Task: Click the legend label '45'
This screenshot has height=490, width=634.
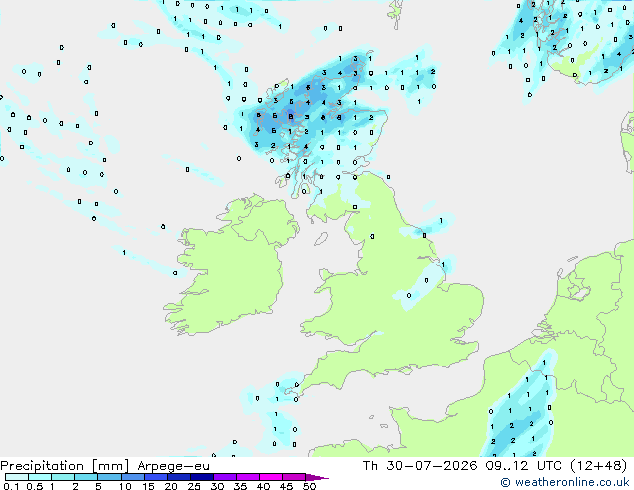Action: click(286, 486)
